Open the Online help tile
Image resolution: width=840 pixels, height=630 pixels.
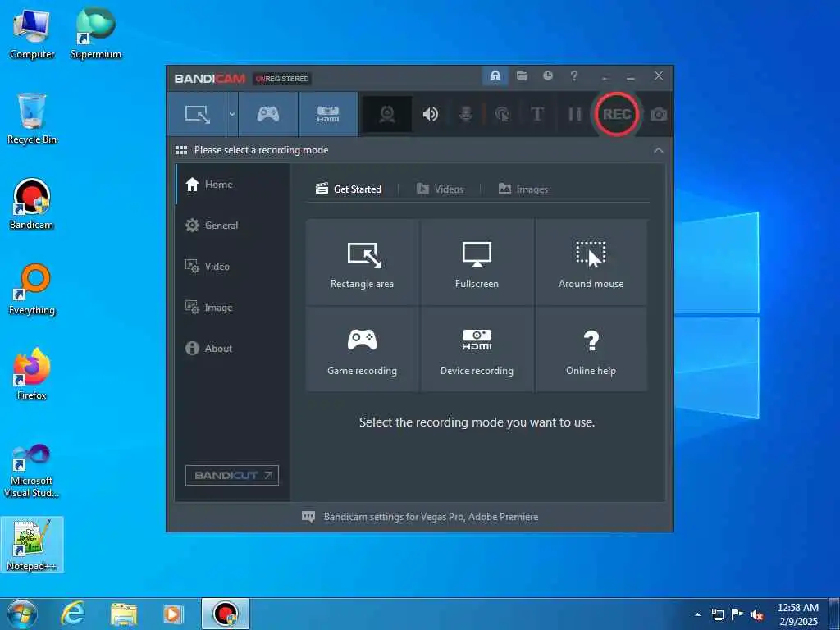click(591, 349)
